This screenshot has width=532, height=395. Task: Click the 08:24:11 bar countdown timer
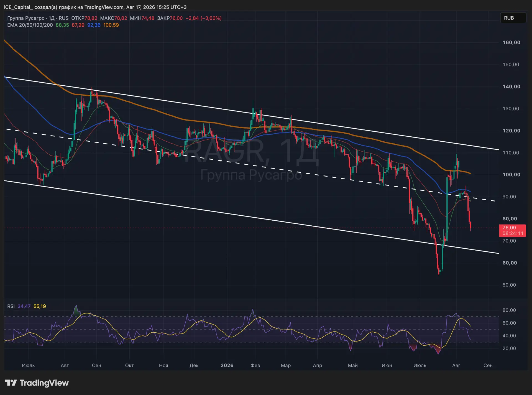[513, 233]
